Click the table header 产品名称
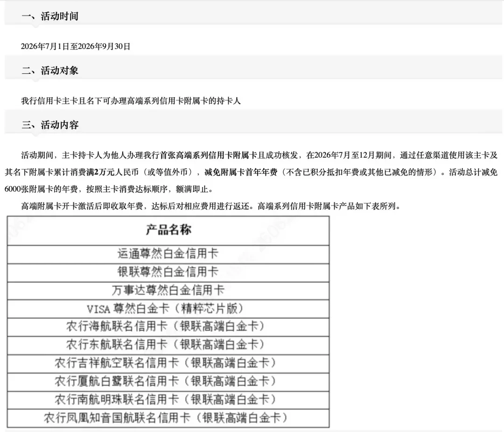 (x=168, y=230)
